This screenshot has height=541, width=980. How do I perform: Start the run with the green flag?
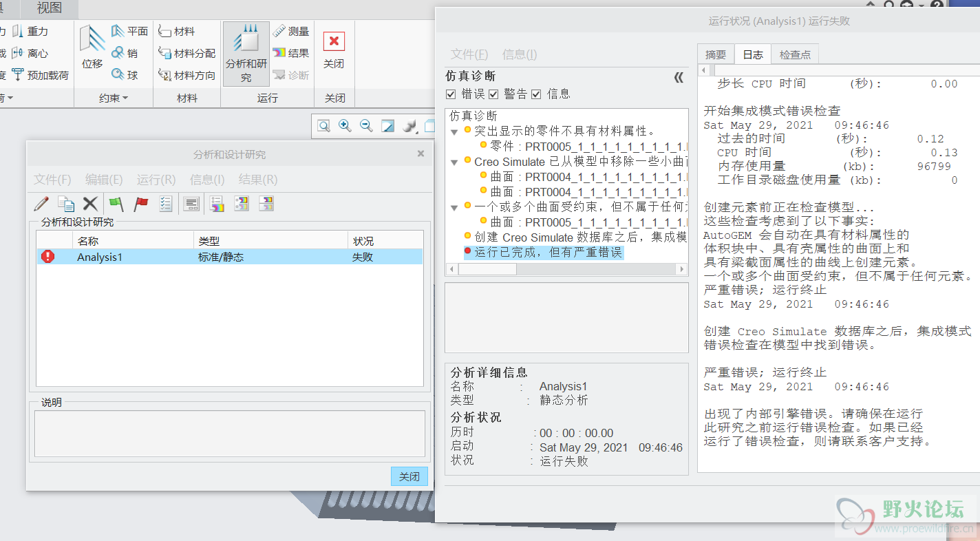point(116,204)
